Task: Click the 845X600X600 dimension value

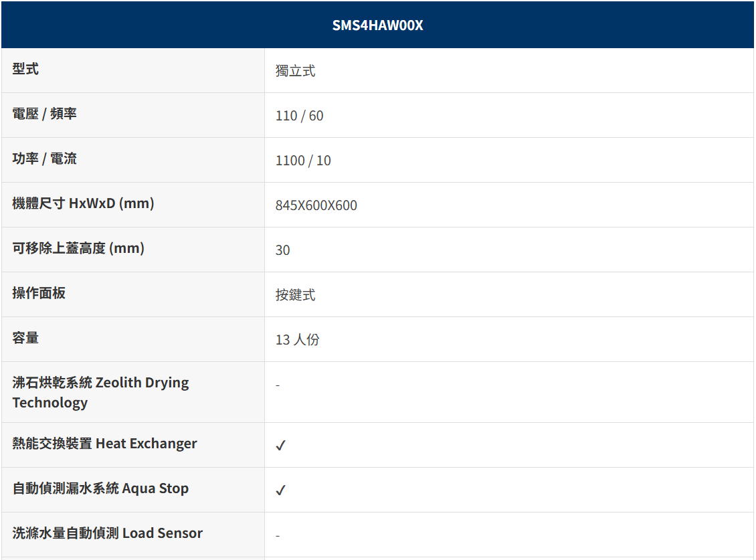Action: pyautogui.click(x=316, y=205)
